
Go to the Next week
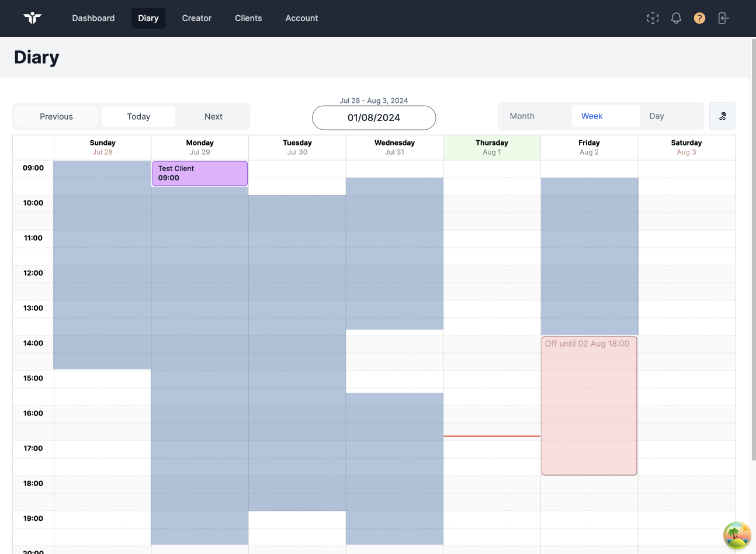(x=213, y=116)
